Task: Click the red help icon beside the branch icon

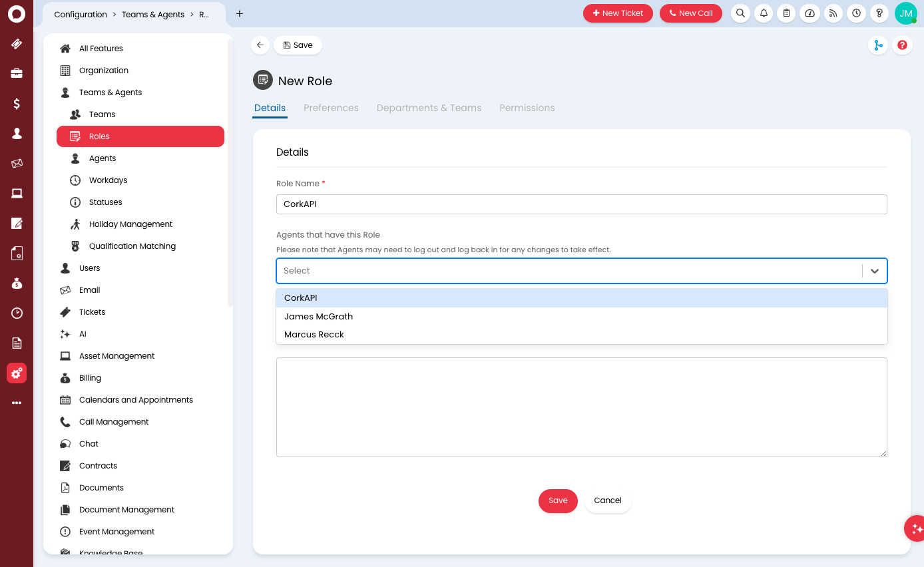Action: 902,45
